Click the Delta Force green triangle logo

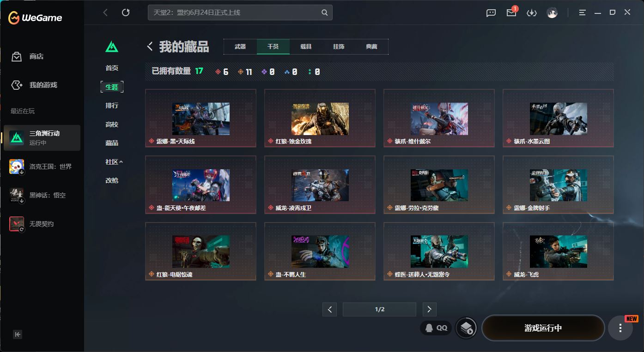112,47
